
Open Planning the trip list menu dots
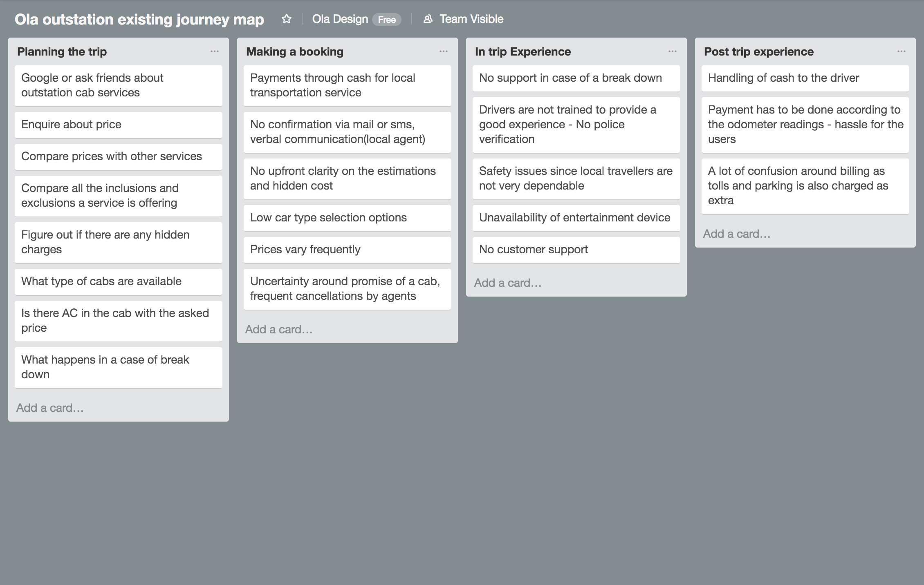tap(215, 51)
